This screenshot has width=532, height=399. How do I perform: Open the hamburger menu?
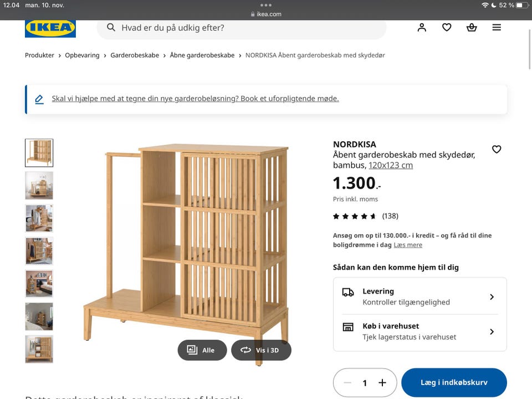[497, 28]
